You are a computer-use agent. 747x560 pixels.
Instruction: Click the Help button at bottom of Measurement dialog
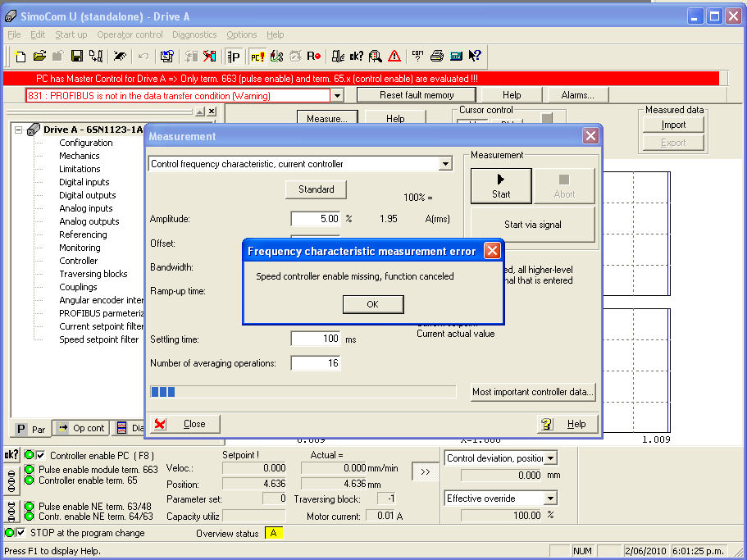coord(567,423)
